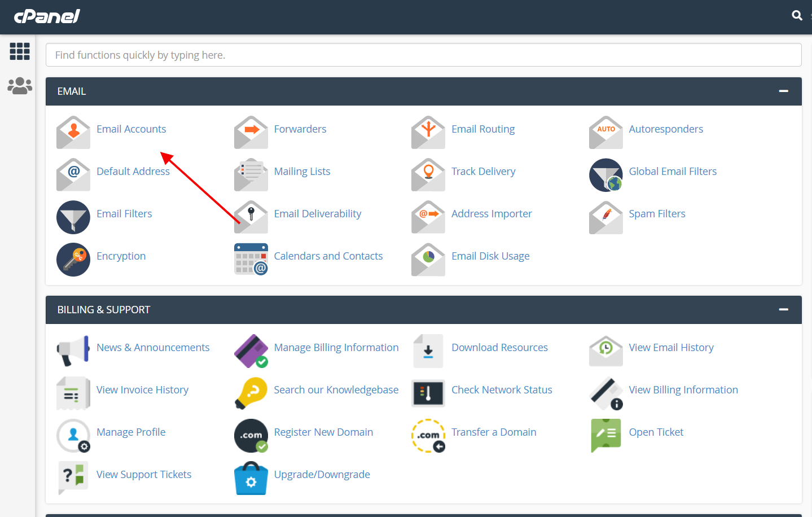This screenshot has width=812, height=517.
Task: Open Encryption via its key icon
Action: click(73, 259)
